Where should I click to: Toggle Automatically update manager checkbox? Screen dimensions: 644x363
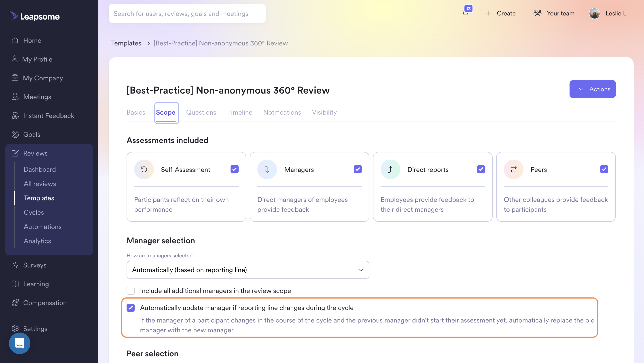point(131,307)
